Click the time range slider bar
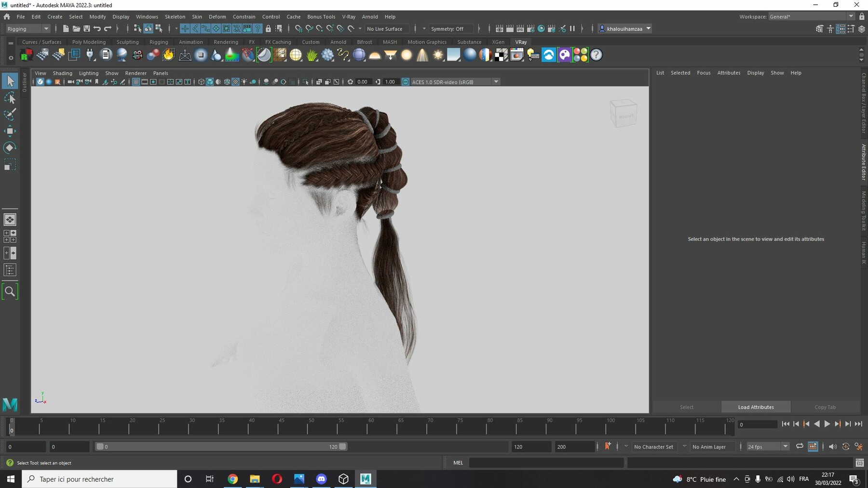This screenshot has width=868, height=488. 221,447
